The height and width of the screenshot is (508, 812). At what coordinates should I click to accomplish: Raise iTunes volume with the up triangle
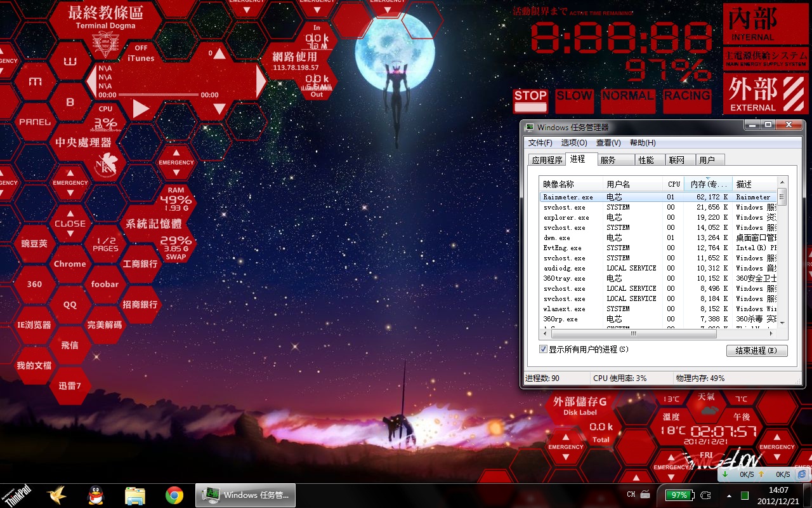[x=219, y=53]
